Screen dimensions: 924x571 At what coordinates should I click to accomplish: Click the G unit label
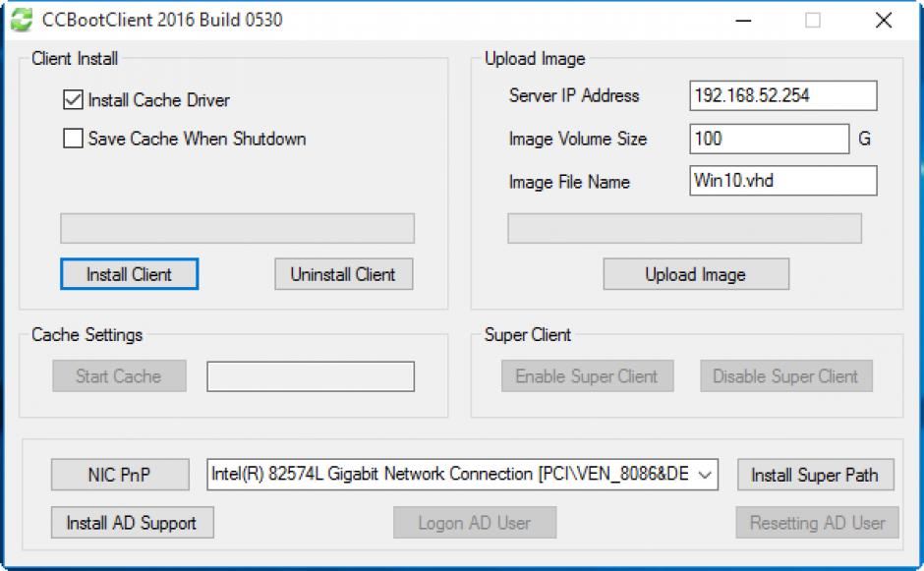point(864,139)
